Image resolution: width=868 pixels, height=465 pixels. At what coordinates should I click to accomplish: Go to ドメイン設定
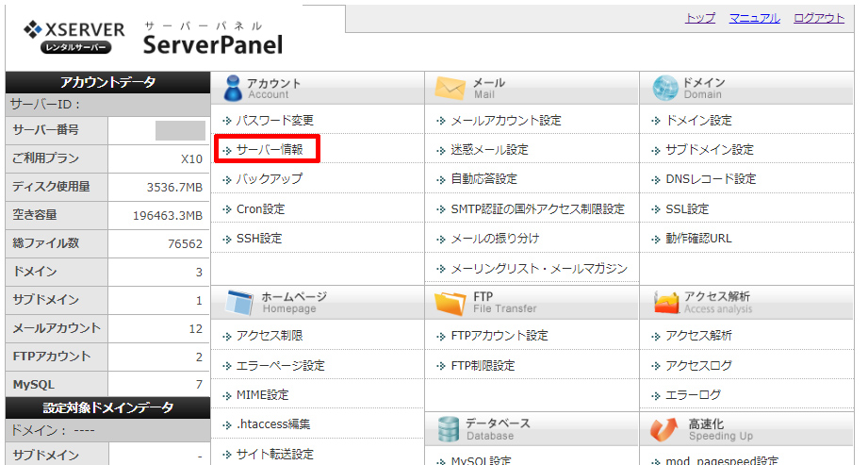(x=697, y=121)
